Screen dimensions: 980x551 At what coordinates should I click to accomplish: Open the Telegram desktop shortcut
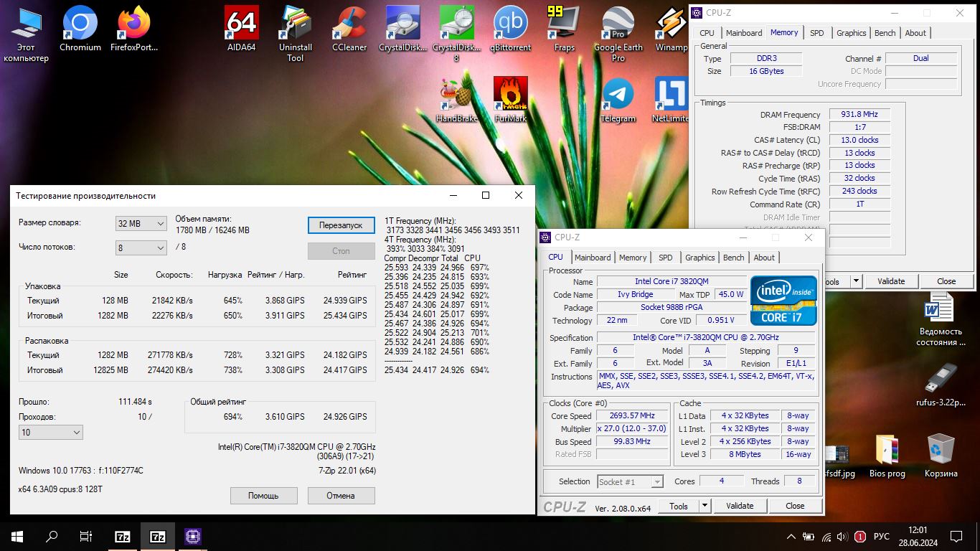(x=618, y=100)
